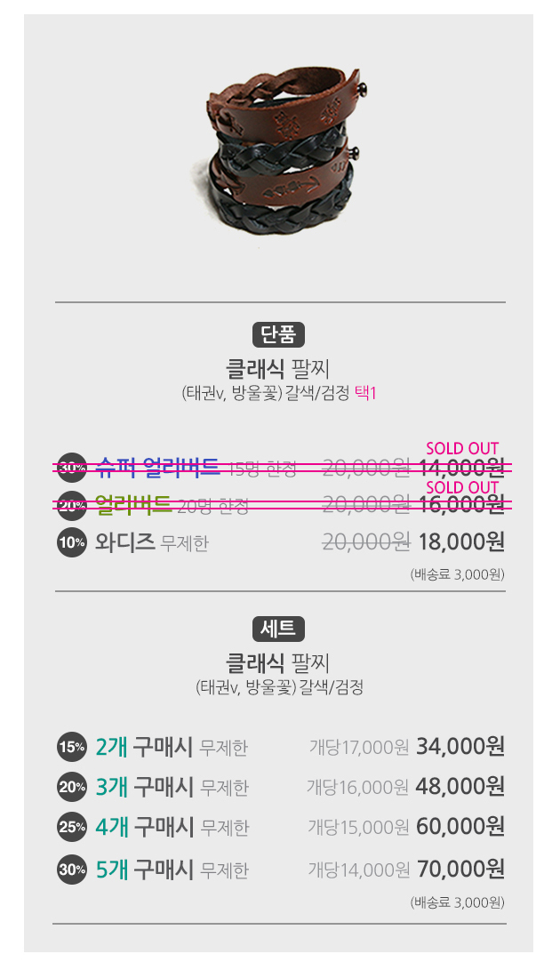Click the pink 택1 text
This screenshot has width=560, height=970.
[365, 392]
